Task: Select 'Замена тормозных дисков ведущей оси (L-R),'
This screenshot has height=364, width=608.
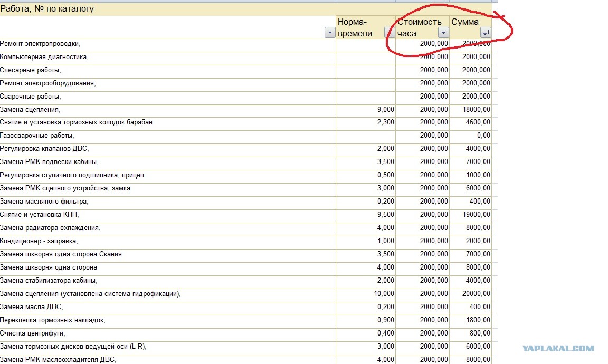Action: pos(73,347)
